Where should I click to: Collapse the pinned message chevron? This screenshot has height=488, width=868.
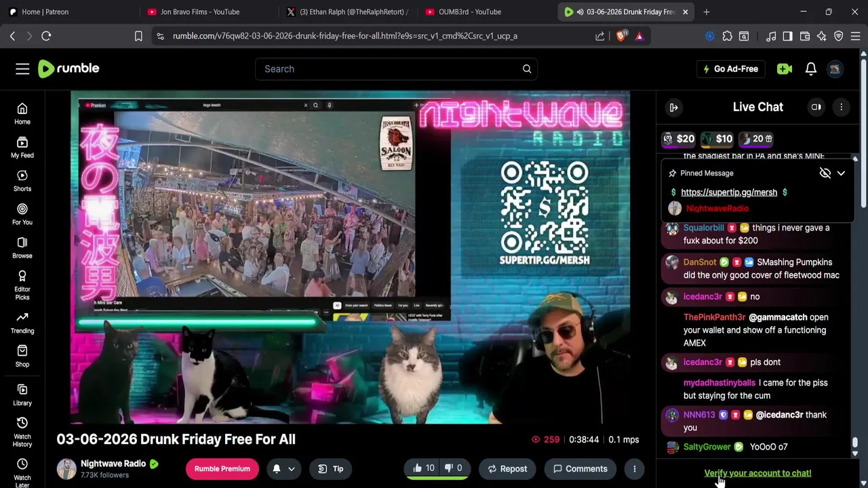pos(841,173)
